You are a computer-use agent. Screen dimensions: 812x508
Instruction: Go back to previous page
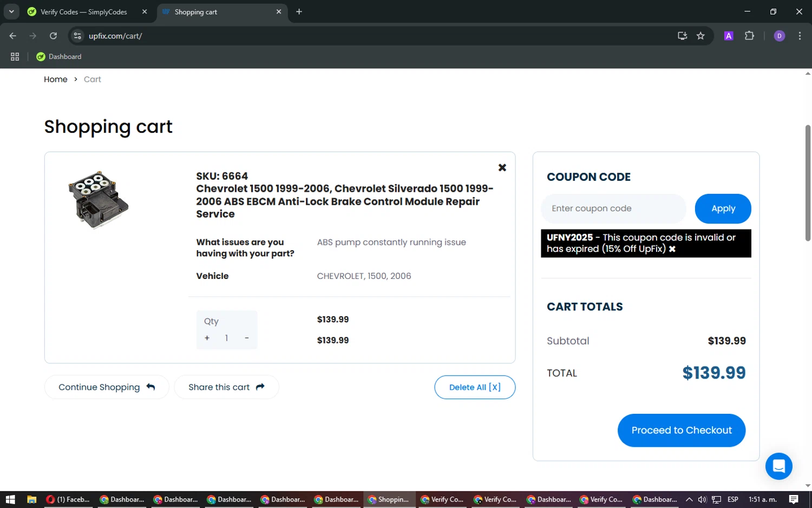(13, 36)
